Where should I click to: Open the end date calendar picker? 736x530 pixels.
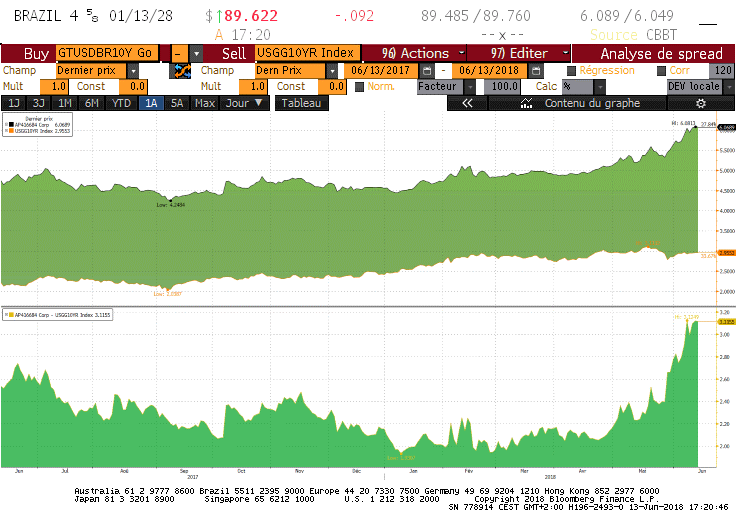(x=536, y=71)
